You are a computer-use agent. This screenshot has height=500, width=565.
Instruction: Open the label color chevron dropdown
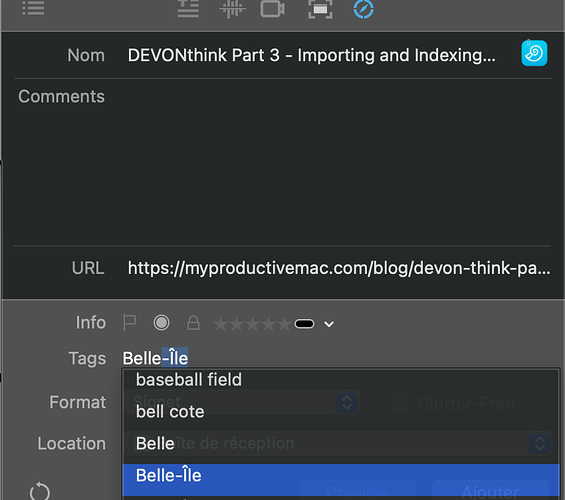pyautogui.click(x=329, y=324)
